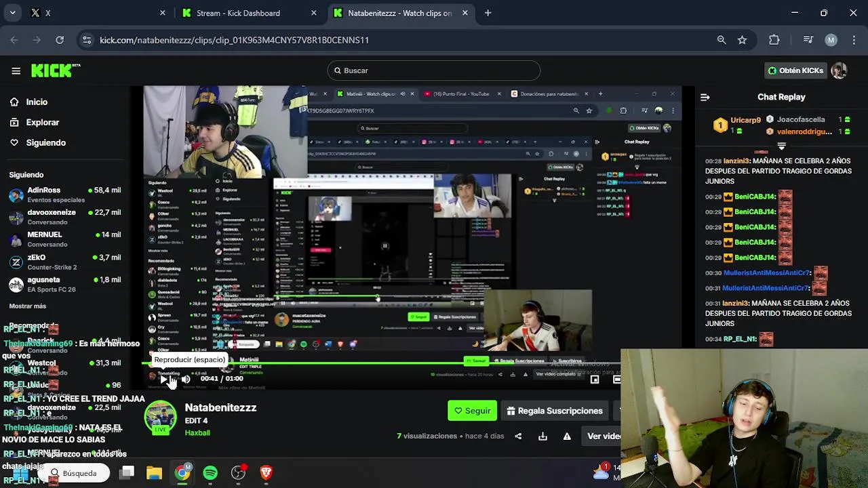This screenshot has height=488, width=868.
Task: Click valenroddrigu in the leaderboard
Action: [x=804, y=131]
